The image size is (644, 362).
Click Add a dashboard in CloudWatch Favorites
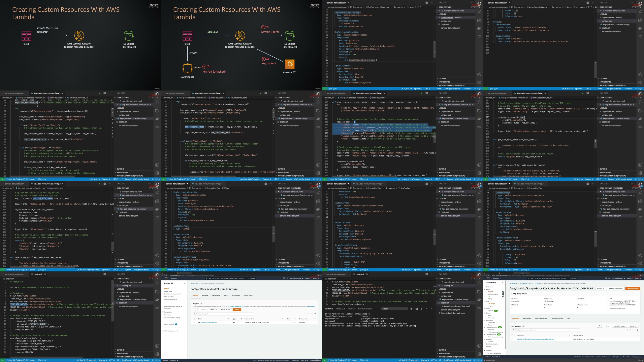point(494,354)
